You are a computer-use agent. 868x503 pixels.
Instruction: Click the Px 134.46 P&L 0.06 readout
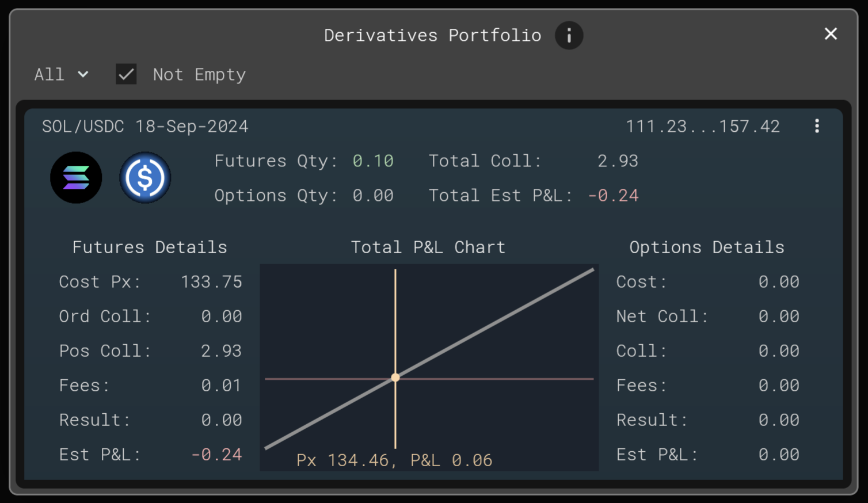(395, 460)
